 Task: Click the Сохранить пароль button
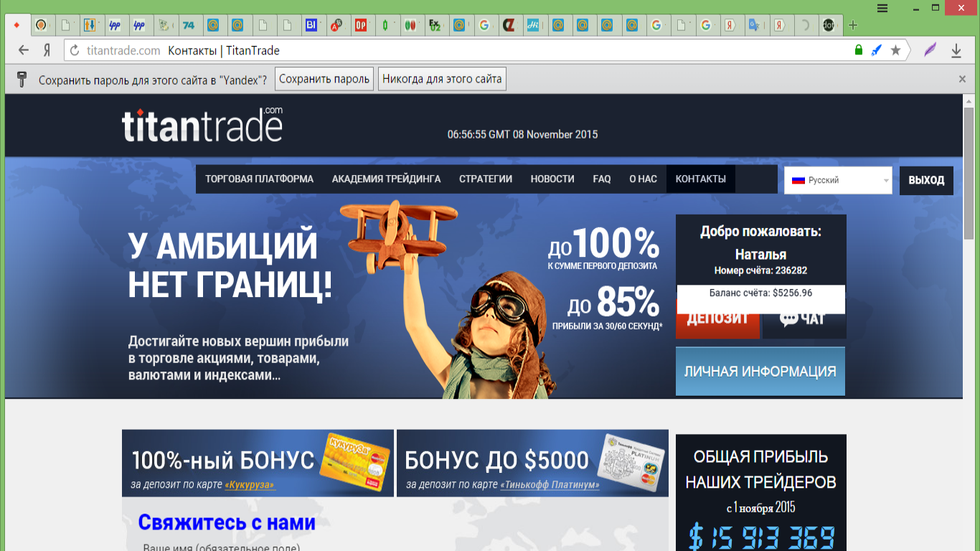[324, 79]
